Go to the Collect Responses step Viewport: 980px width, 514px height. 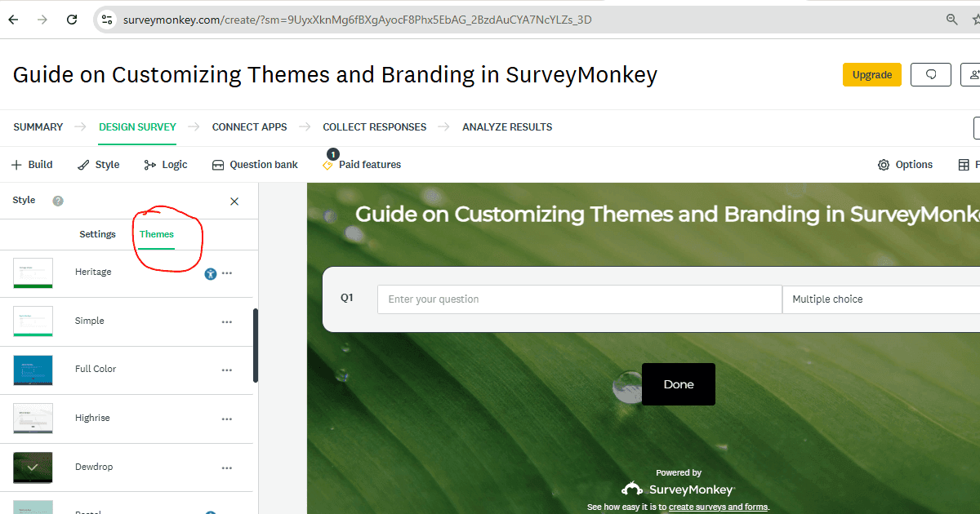click(374, 127)
